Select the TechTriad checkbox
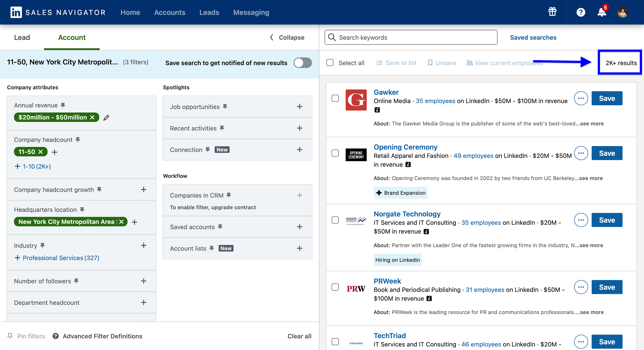The width and height of the screenshot is (644, 350). pos(335,341)
